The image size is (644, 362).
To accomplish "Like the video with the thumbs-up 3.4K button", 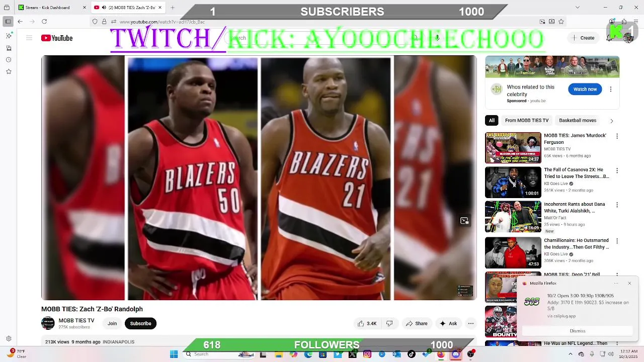I will point(367,324).
